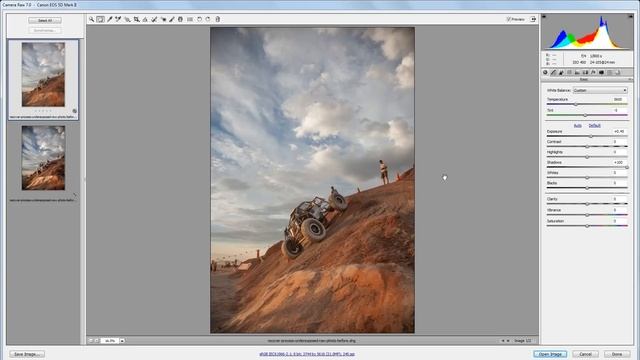
Task: Click the Synchronize button
Action: (45, 30)
